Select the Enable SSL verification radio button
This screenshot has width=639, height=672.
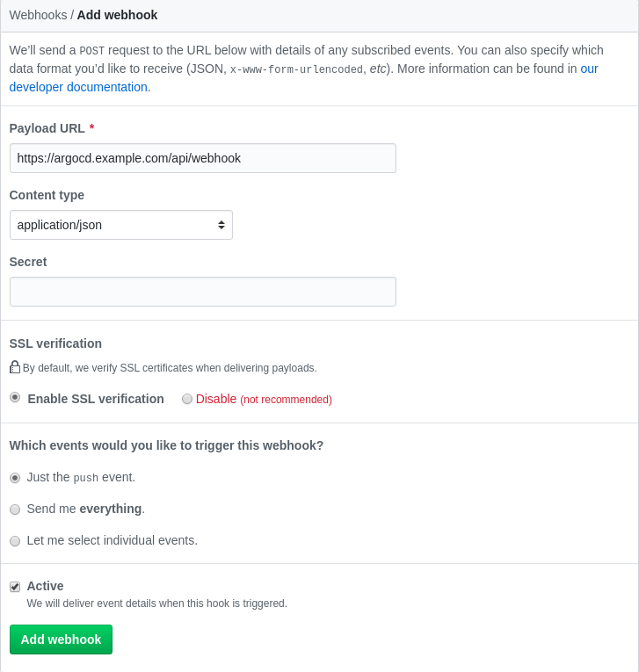[x=15, y=398]
